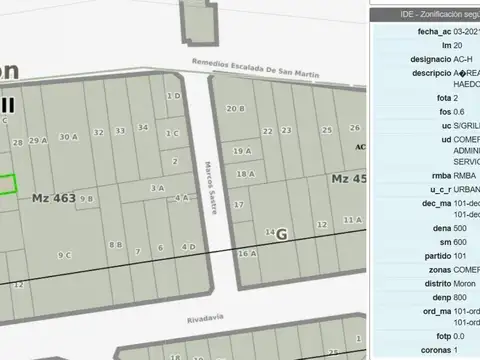The height and width of the screenshot is (360, 480).
Task: Click the fotp value 0.0
Action: (x=459, y=336)
